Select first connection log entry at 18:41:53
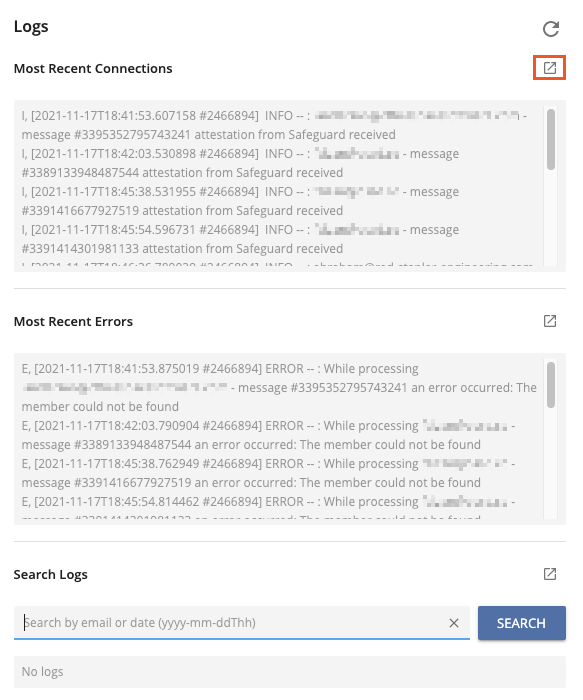The width and height of the screenshot is (583, 700). click(274, 125)
